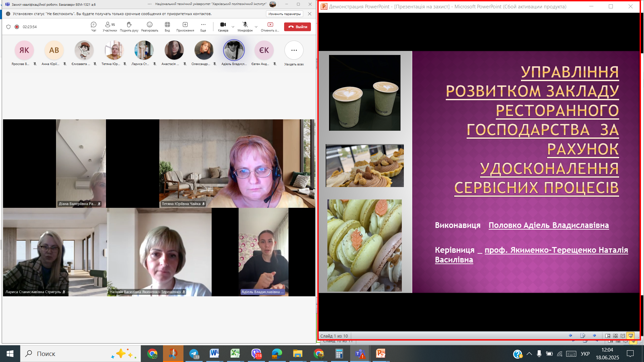Image resolution: width=644 pixels, height=362 pixels.
Task: Switch to Reading view icon
Action: point(623,336)
